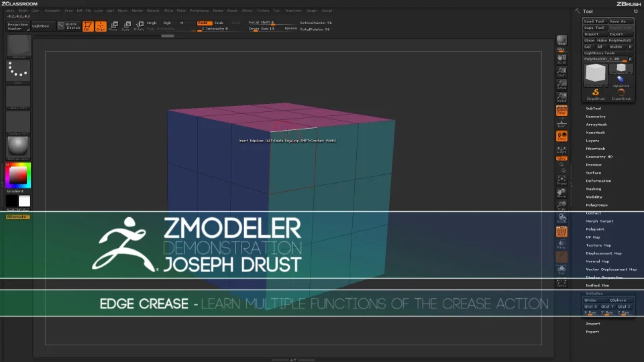Expand the Geometry section
This screenshot has height=362, width=644.
coord(596,117)
